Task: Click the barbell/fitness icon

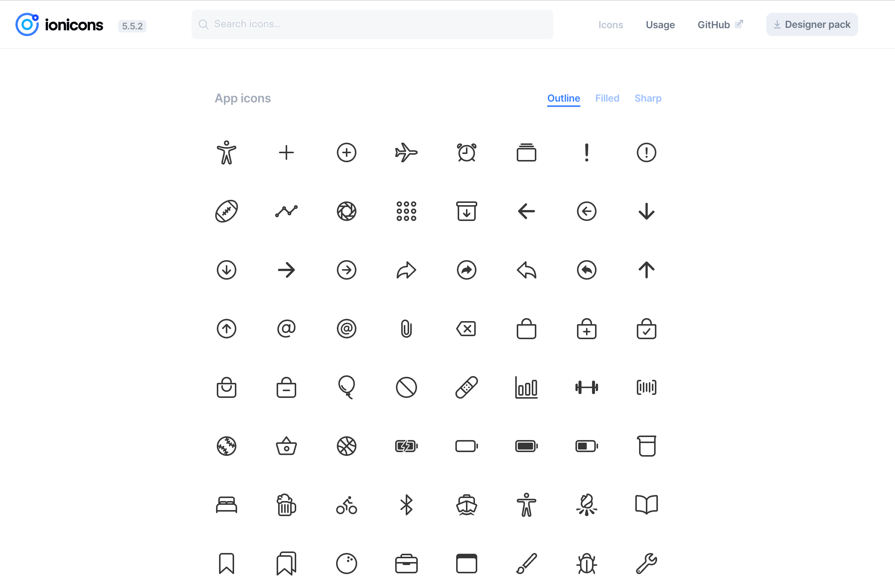Action: (586, 387)
